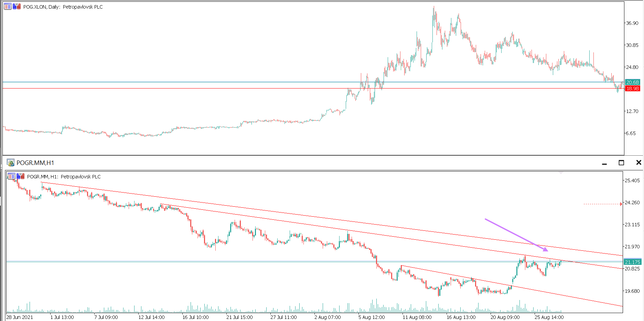Click POGR.MM, H1: Petropavlovsk PLC chart title

point(64,177)
